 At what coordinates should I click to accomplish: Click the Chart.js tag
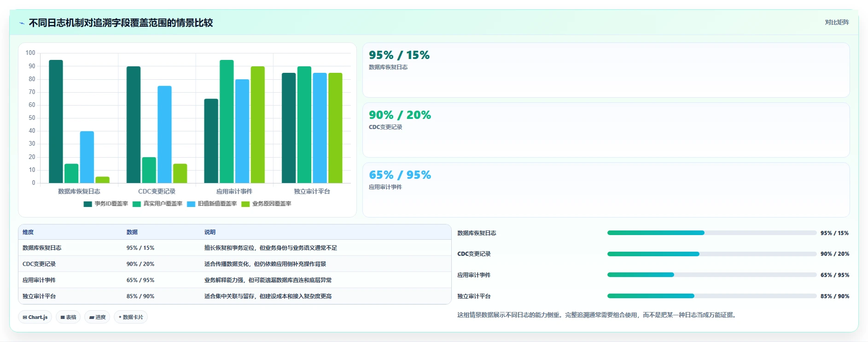35,317
